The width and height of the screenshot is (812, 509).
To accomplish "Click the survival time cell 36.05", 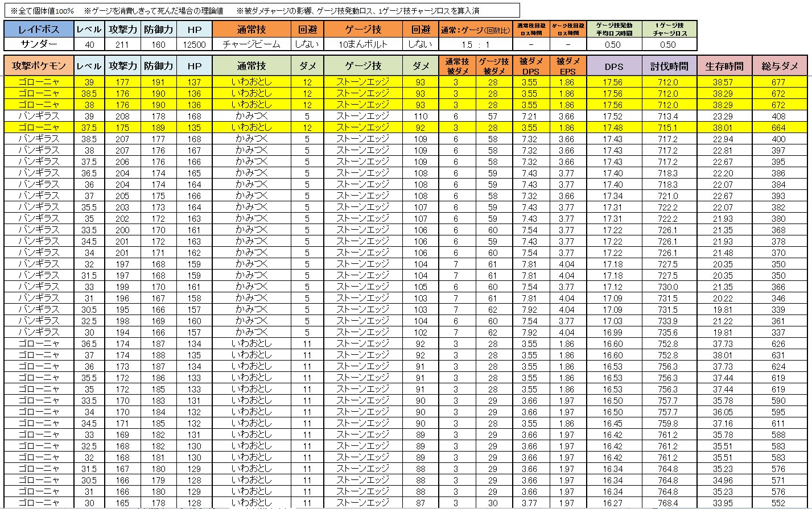I will [x=724, y=412].
